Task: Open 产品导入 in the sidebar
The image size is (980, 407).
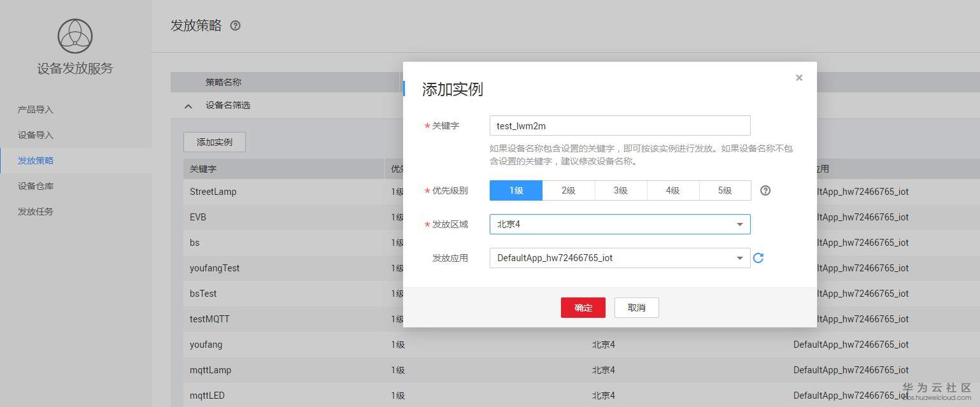Action: coord(36,110)
